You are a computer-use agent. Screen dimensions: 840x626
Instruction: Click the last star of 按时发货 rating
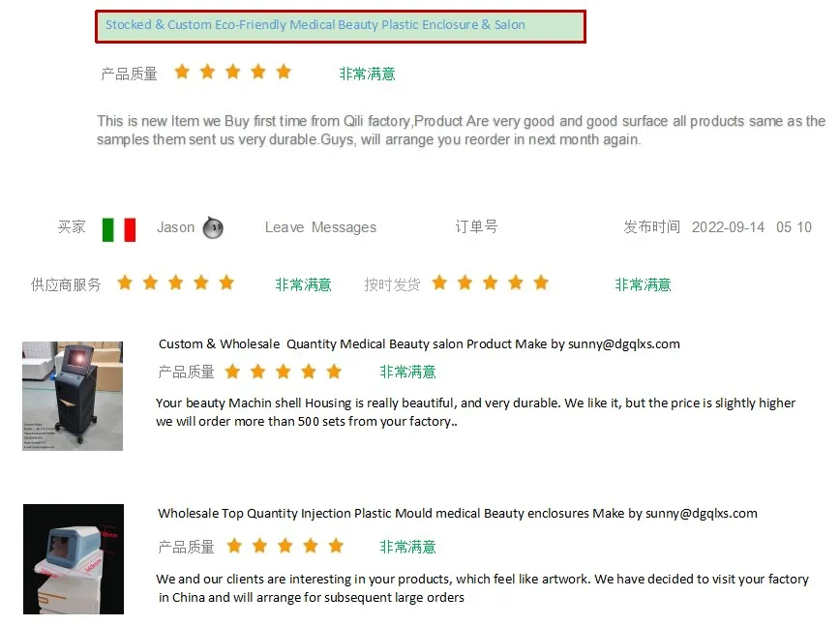click(x=541, y=283)
